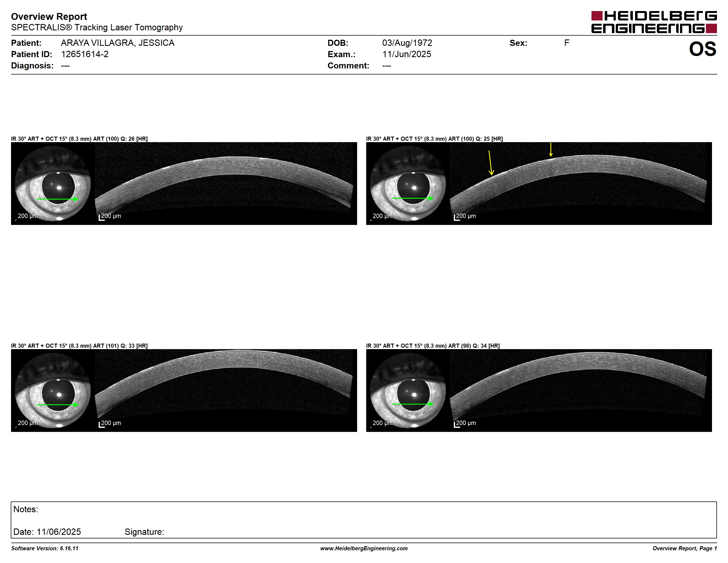Viewport: 728px width, 563px height.
Task: Click the Sex value 'F'
Action: (x=567, y=43)
